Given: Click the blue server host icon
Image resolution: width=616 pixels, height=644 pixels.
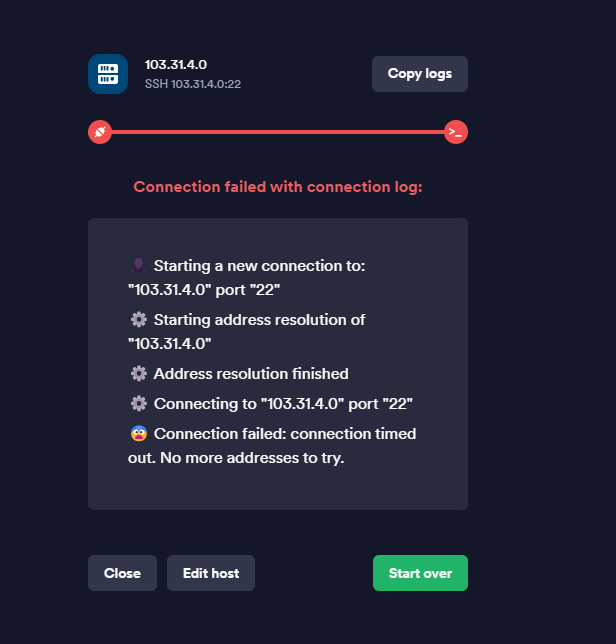Looking at the screenshot, I should [108, 74].
